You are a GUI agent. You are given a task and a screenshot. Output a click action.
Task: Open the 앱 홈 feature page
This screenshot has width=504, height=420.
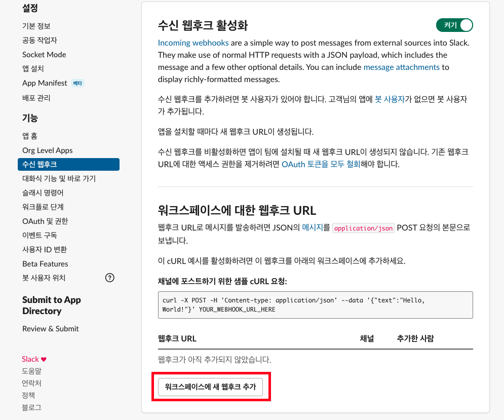pyautogui.click(x=29, y=136)
